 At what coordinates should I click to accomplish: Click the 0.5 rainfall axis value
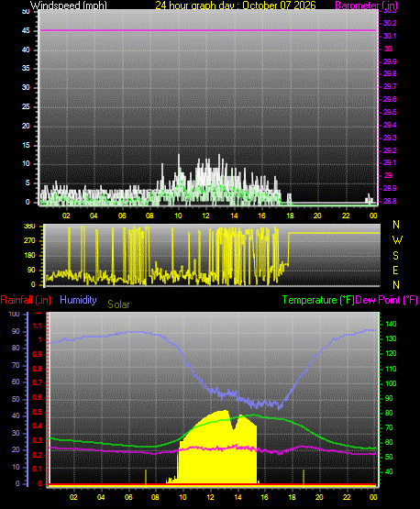(38, 412)
